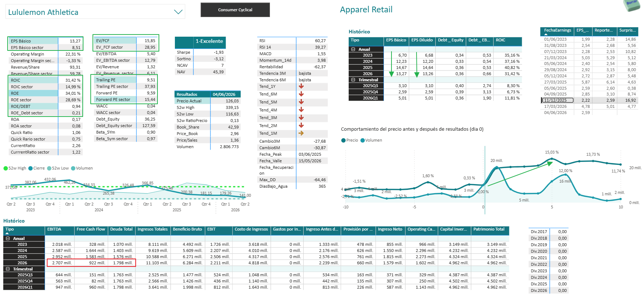This screenshot has width=644, height=297.
Task: Collapse the Anual group in ratios table
Action: click(353, 49)
